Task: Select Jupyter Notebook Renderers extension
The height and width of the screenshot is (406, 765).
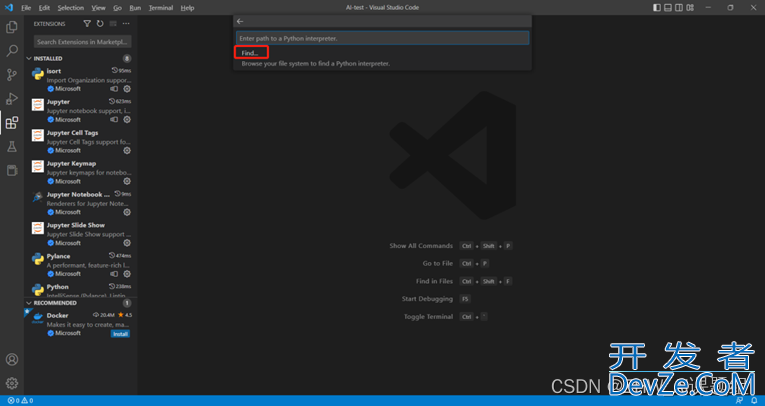Action: pos(81,203)
